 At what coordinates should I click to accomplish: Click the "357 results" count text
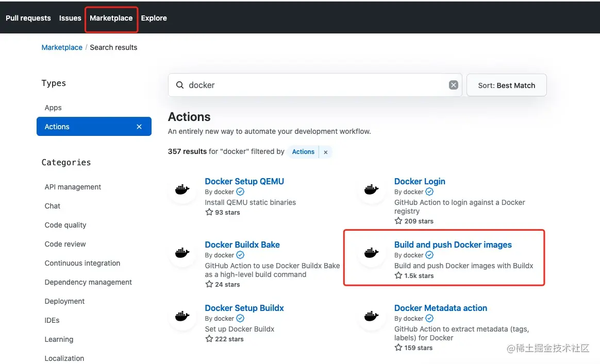coord(187,151)
